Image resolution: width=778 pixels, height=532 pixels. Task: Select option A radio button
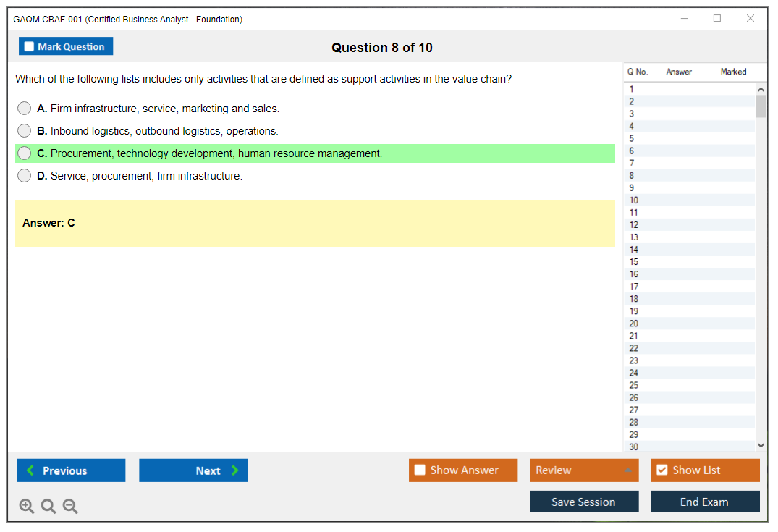click(x=25, y=109)
